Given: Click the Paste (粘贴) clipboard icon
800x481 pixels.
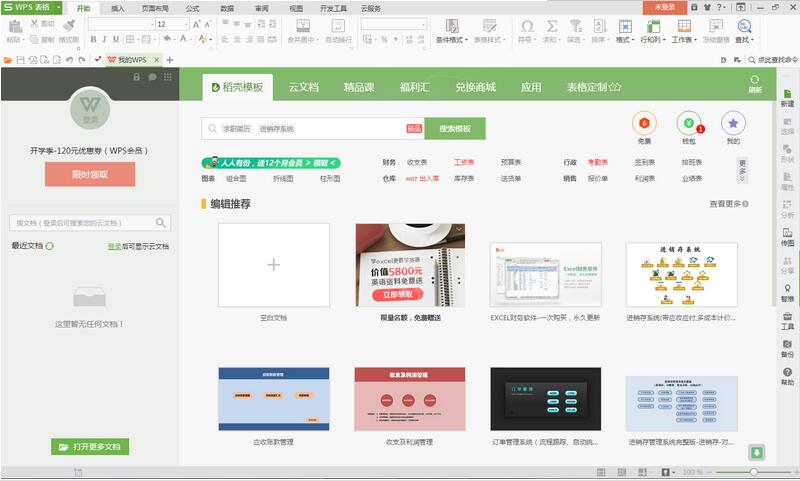Looking at the screenshot, I should coord(15,26).
